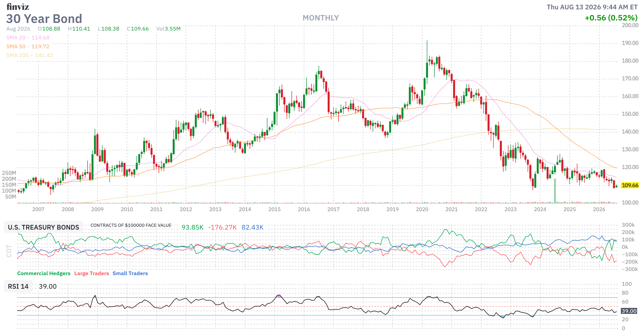Select the "30 Year Bond" chart title
Viewport: 644px width, 336px height.
(44, 19)
